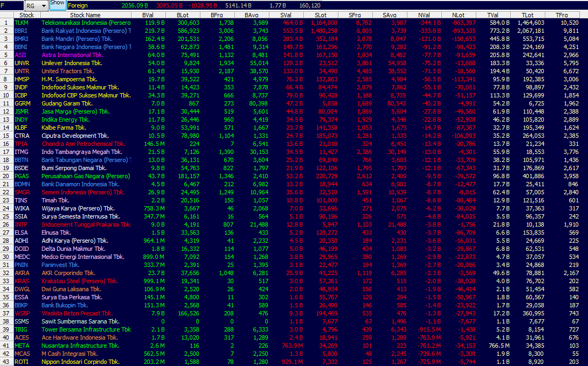Sort by the TFrq column header
The width and height of the screenshot is (588, 366).
coord(562,15)
